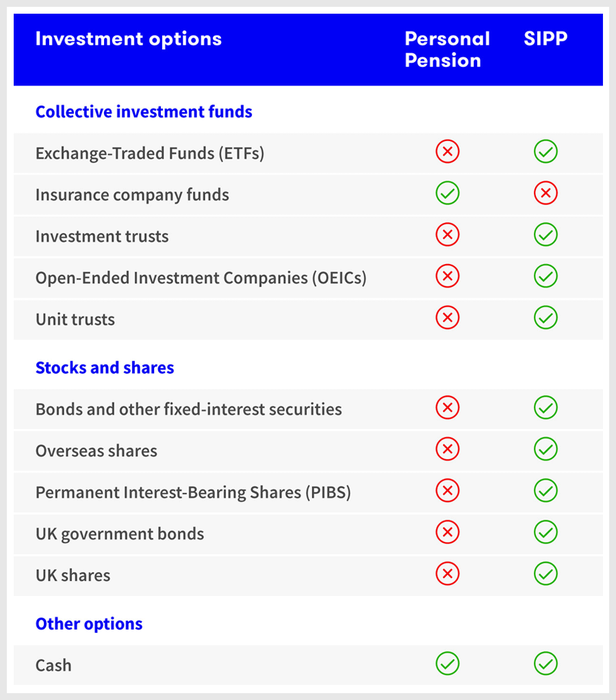This screenshot has height=700, width=616.
Task: Click the SIPP column header
Action: pyautogui.click(x=546, y=38)
